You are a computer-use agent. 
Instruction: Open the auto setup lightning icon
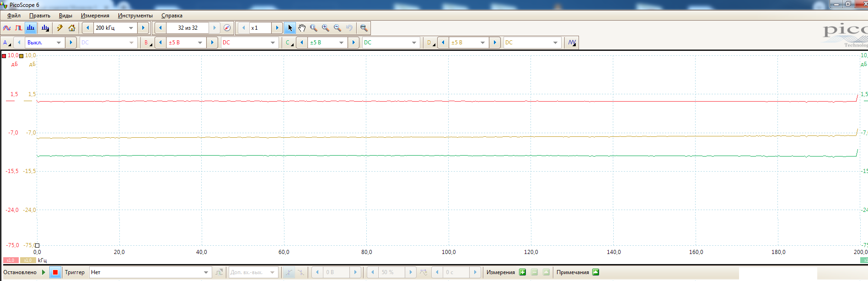(x=59, y=28)
